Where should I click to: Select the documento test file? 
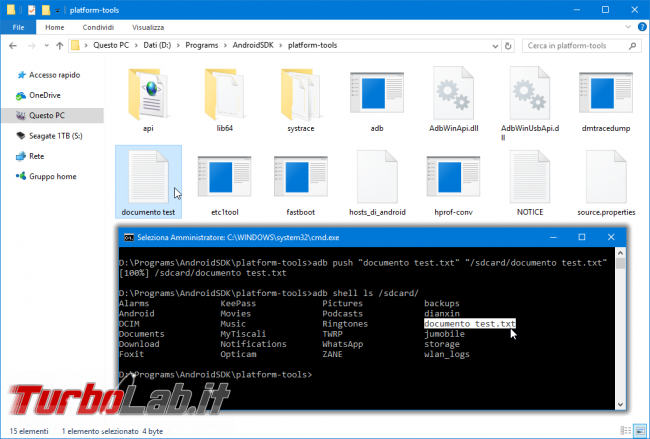pos(148,182)
